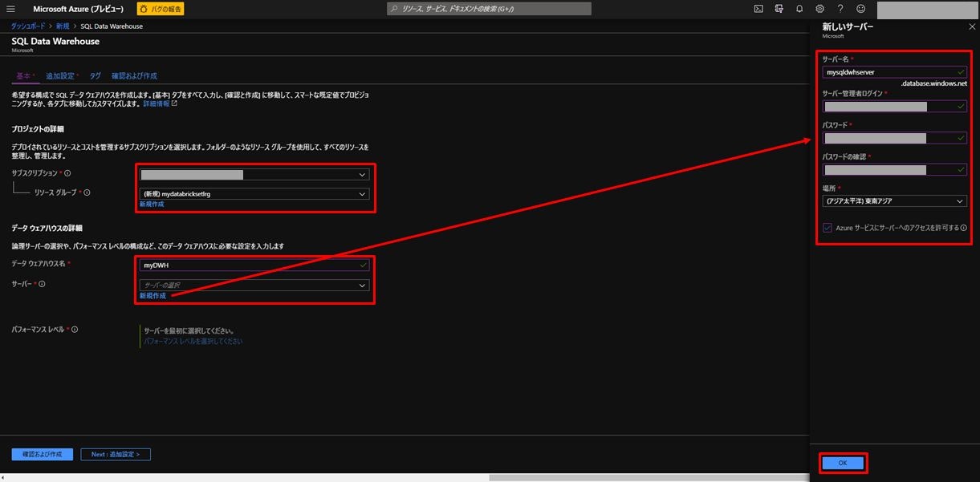
Task: Click the Microsoft Azure (プレビュー) title
Action: point(79,9)
